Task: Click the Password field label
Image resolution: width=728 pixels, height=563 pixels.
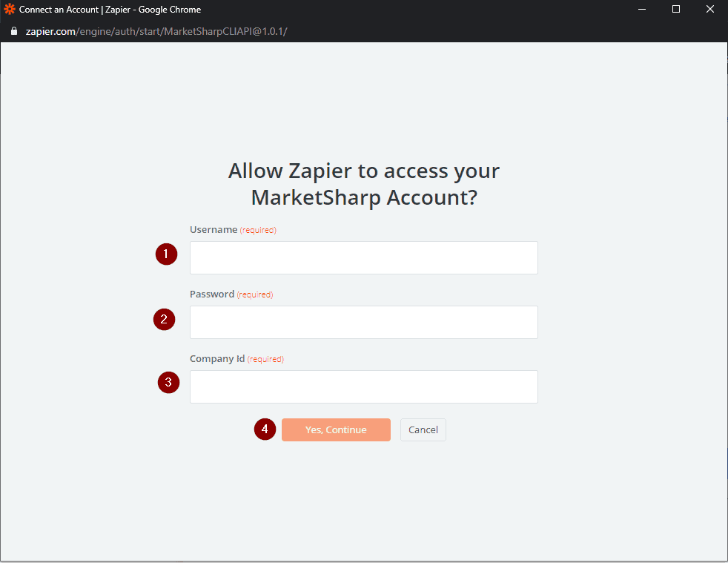Action: [x=212, y=294]
